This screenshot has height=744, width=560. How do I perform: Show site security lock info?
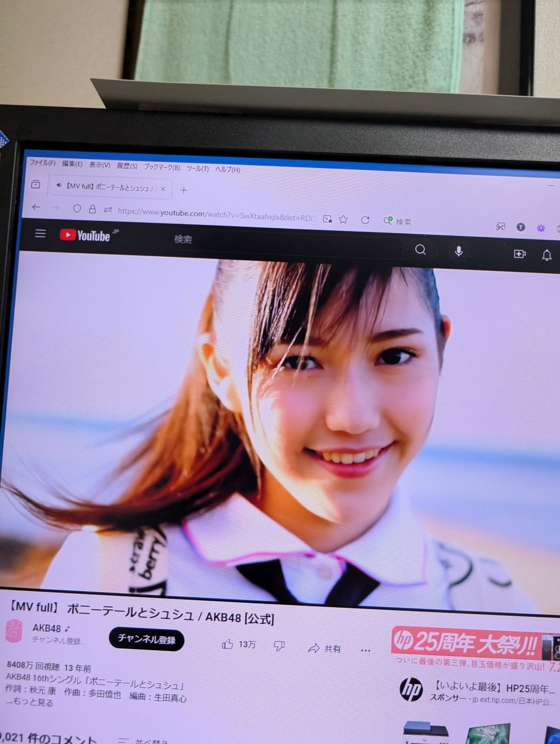92,209
